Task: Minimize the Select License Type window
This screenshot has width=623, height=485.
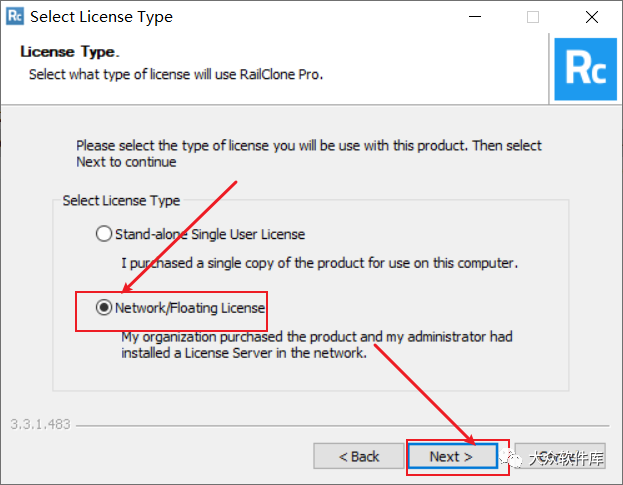Action: (x=475, y=17)
